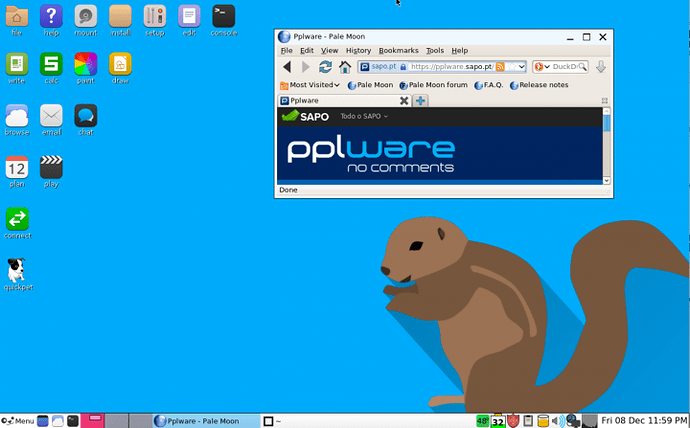Click the RSS feed icon in address bar
The width and height of the screenshot is (690, 428).
tap(501, 67)
